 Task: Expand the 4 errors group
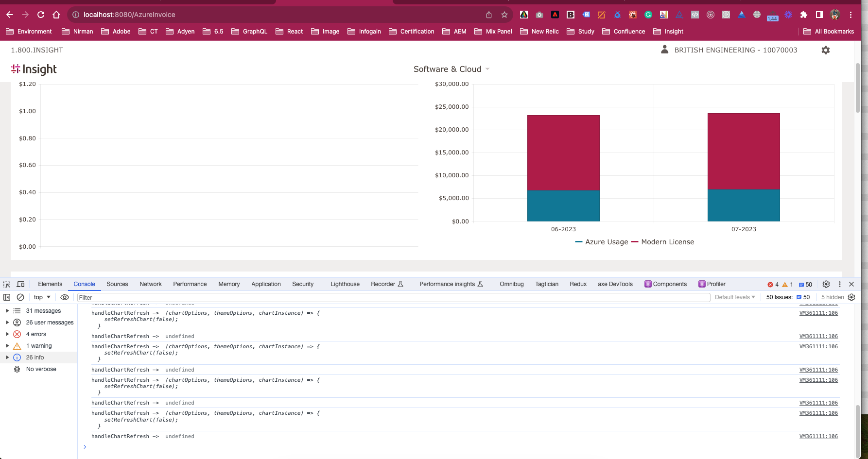[7, 334]
